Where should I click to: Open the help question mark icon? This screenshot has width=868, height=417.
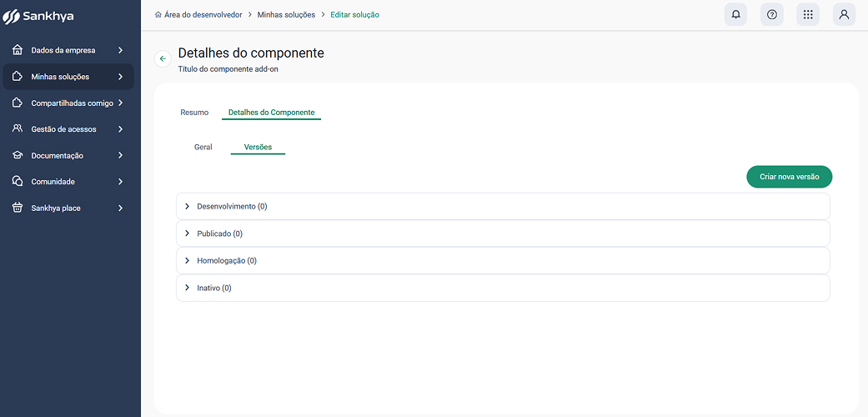point(771,15)
